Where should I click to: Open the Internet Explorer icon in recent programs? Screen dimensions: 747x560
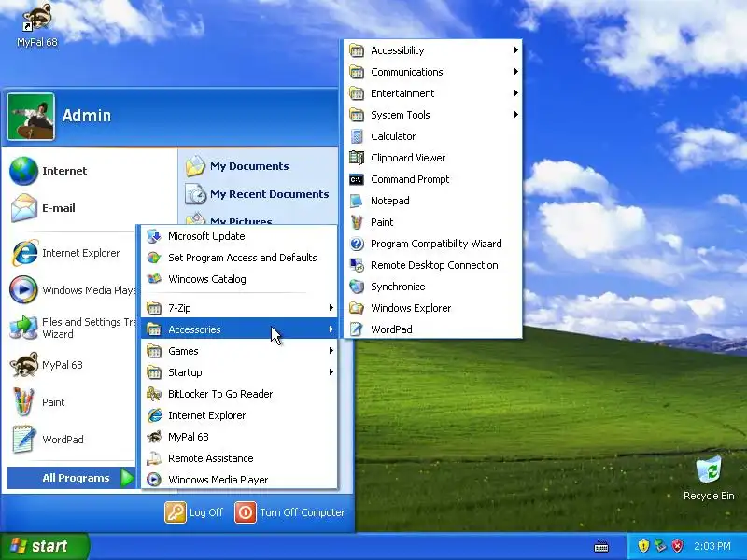[x=24, y=253]
